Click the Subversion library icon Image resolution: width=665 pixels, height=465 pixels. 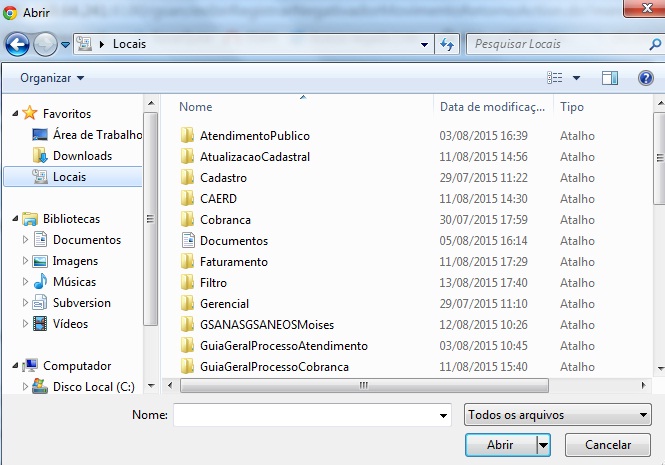pyautogui.click(x=40, y=303)
